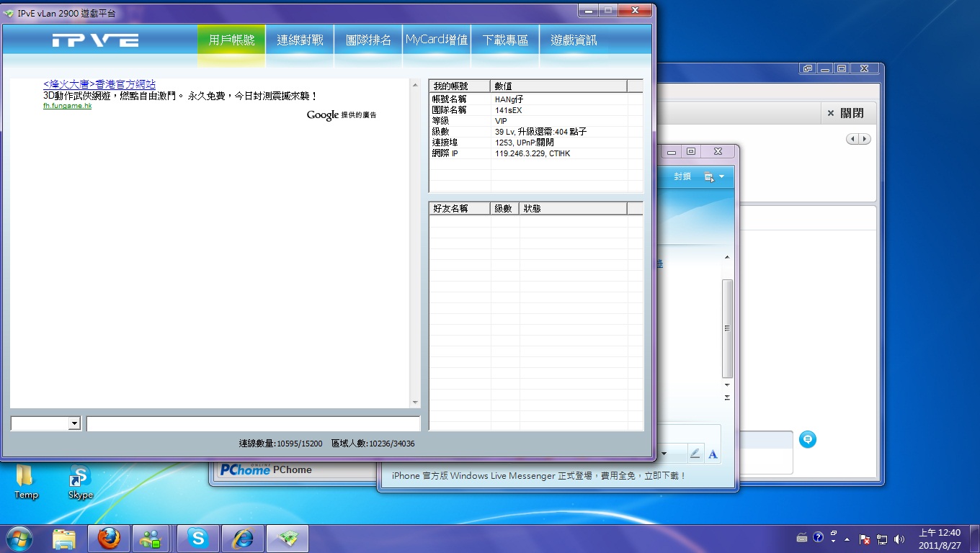Switch to the 連線對戰 tab
Image resolution: width=980 pixels, height=553 pixels.
point(300,40)
